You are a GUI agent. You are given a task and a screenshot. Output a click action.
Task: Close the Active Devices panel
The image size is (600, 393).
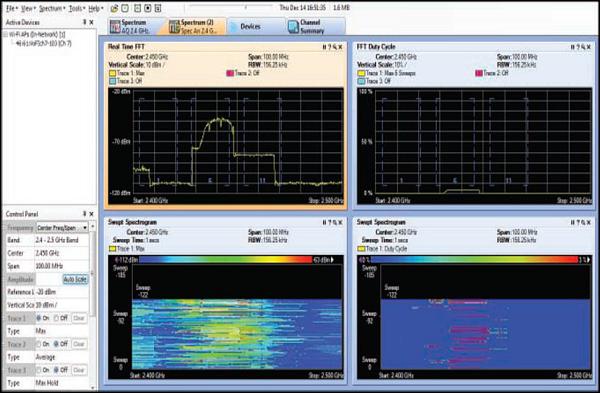click(x=91, y=23)
